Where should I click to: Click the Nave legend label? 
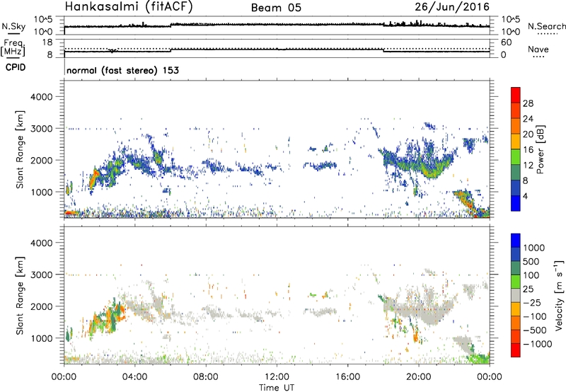point(538,49)
